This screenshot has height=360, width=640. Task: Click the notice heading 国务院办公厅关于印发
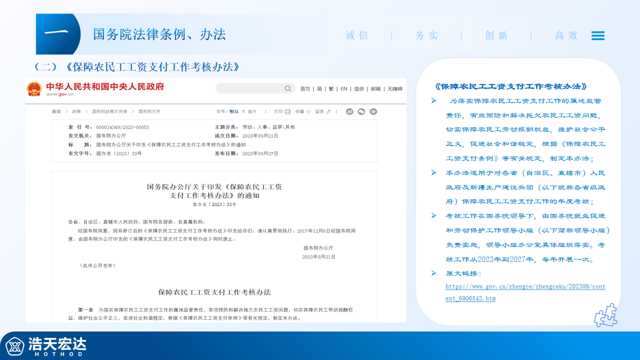(x=214, y=191)
